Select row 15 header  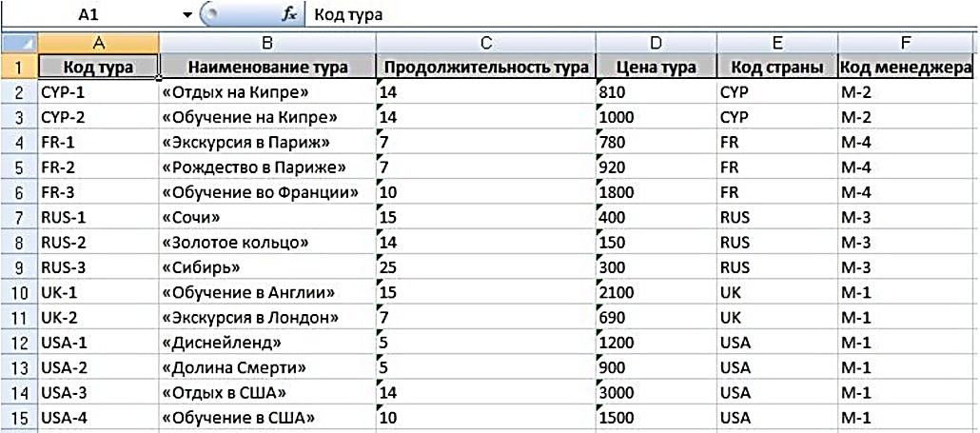pos(19,418)
